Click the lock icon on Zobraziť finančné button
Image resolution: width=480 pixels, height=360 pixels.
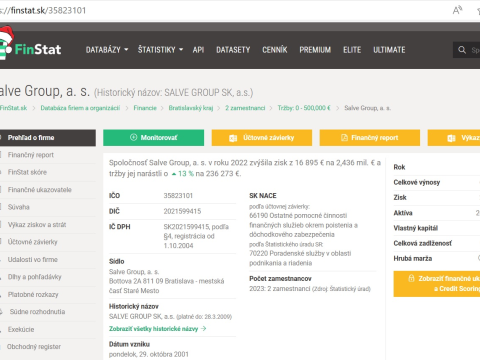[x=412, y=278]
